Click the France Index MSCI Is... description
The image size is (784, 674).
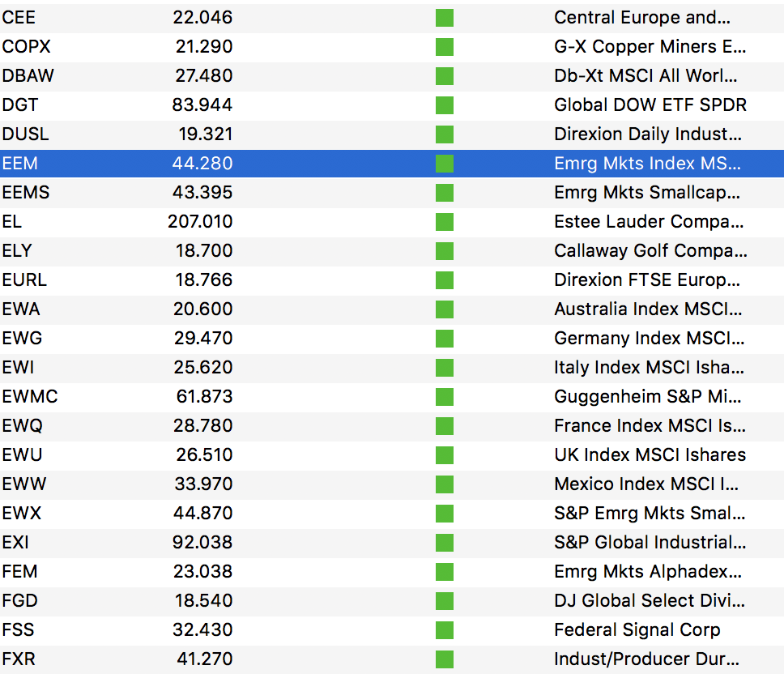tap(650, 425)
